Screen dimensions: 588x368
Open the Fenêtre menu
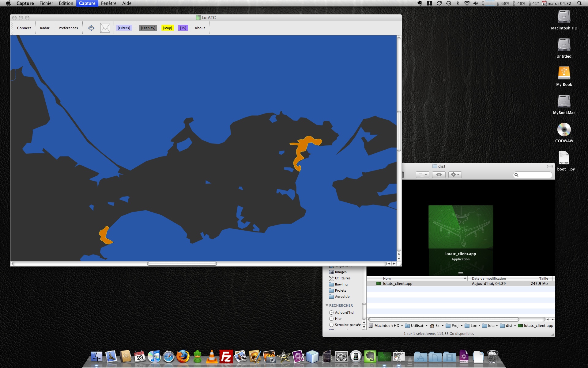pos(109,3)
